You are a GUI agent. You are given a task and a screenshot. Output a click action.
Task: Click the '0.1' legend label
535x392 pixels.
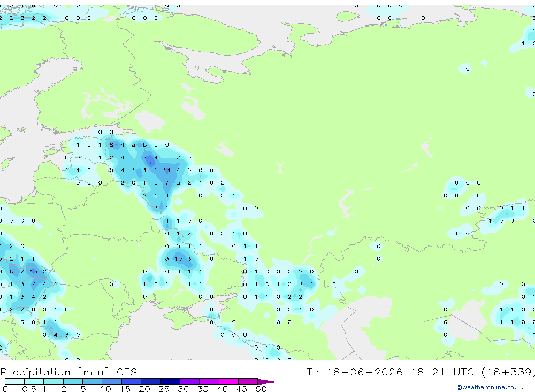click(9, 389)
